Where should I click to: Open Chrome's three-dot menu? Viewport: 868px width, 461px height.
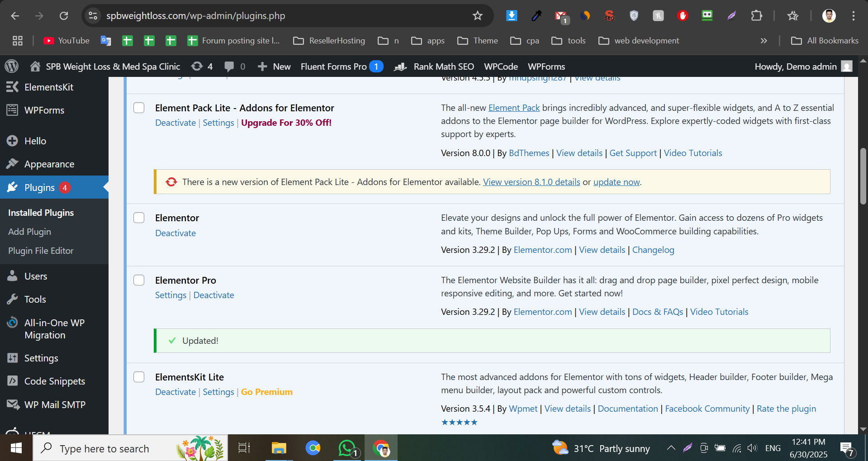[x=854, y=16]
